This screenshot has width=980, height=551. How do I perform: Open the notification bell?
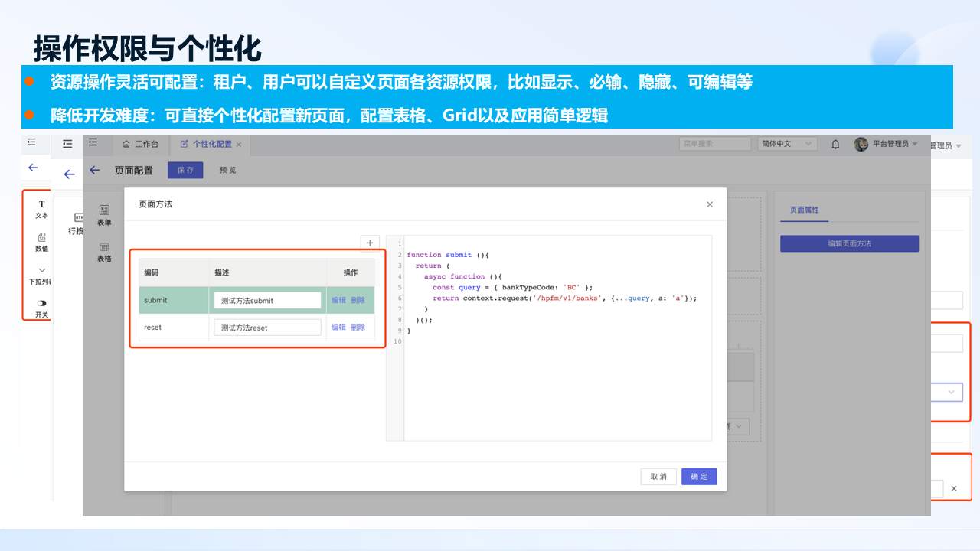pos(835,144)
